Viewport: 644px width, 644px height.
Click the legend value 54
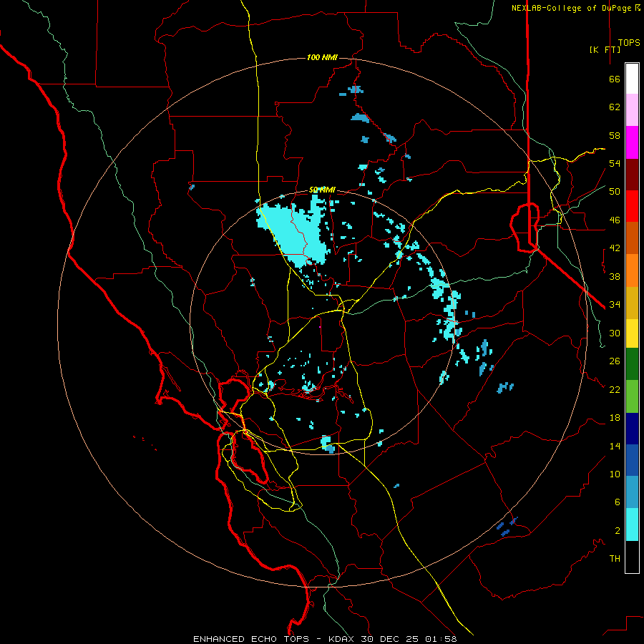tap(615, 163)
